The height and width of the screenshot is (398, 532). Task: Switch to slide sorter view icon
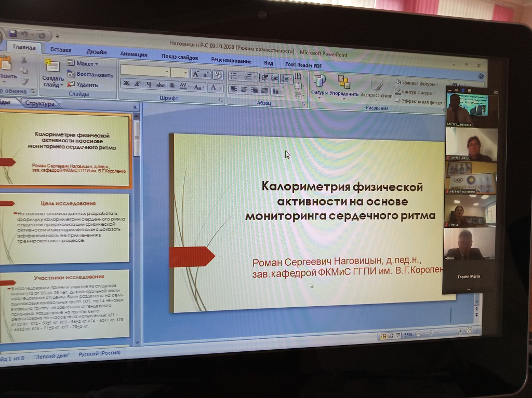391,336
